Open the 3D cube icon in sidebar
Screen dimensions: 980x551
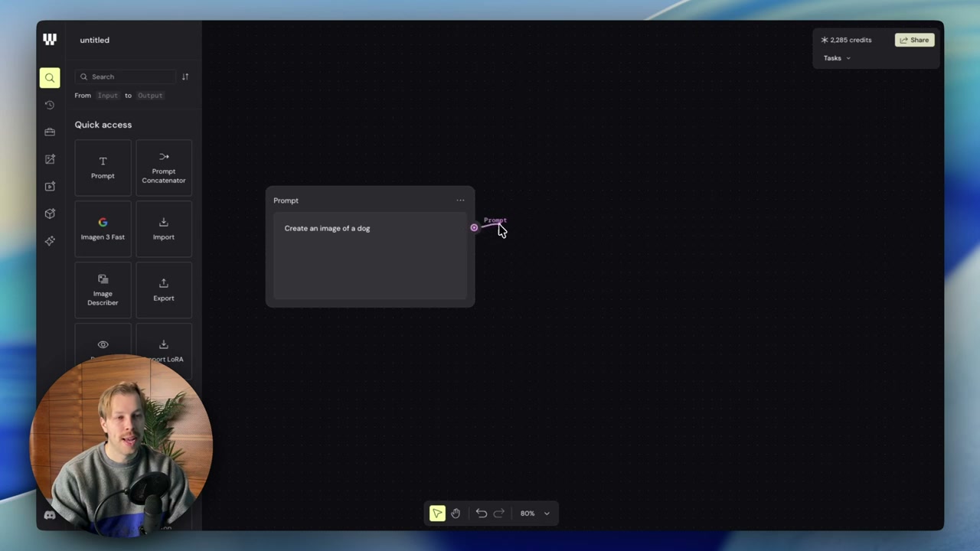pos(50,214)
